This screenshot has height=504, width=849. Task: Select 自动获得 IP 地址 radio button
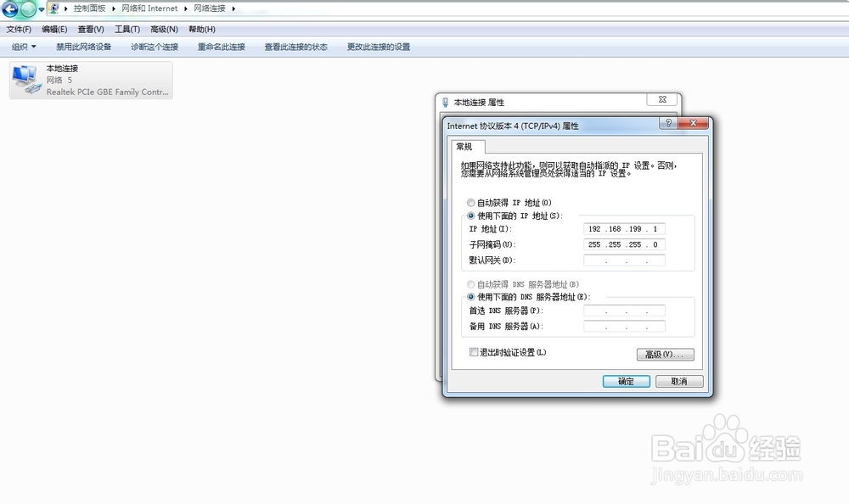point(470,203)
